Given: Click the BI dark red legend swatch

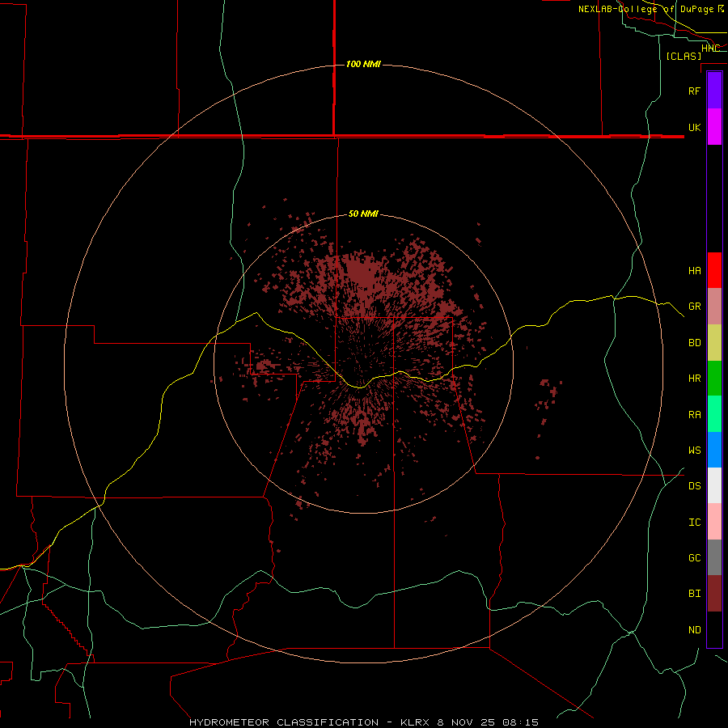Looking at the screenshot, I should tap(714, 594).
